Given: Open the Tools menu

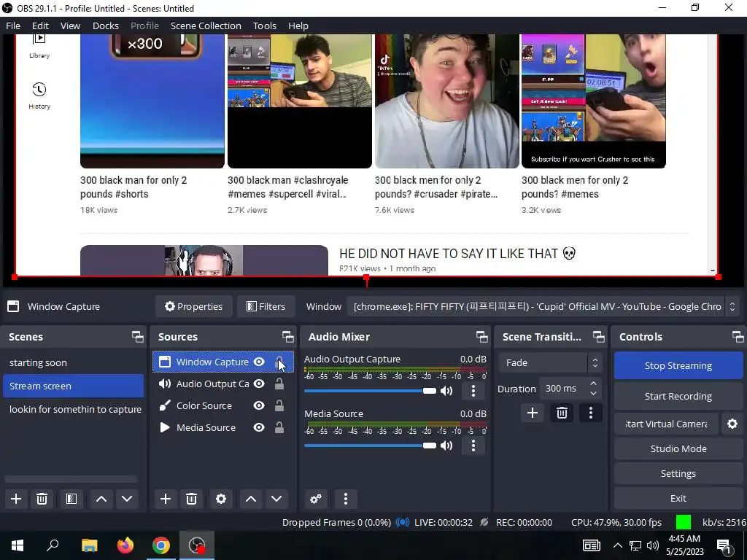Looking at the screenshot, I should (264, 26).
